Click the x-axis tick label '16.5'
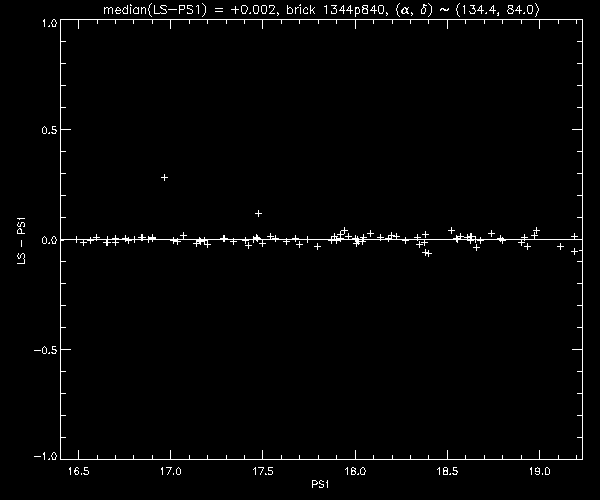The height and width of the screenshot is (500, 600). 78,471
